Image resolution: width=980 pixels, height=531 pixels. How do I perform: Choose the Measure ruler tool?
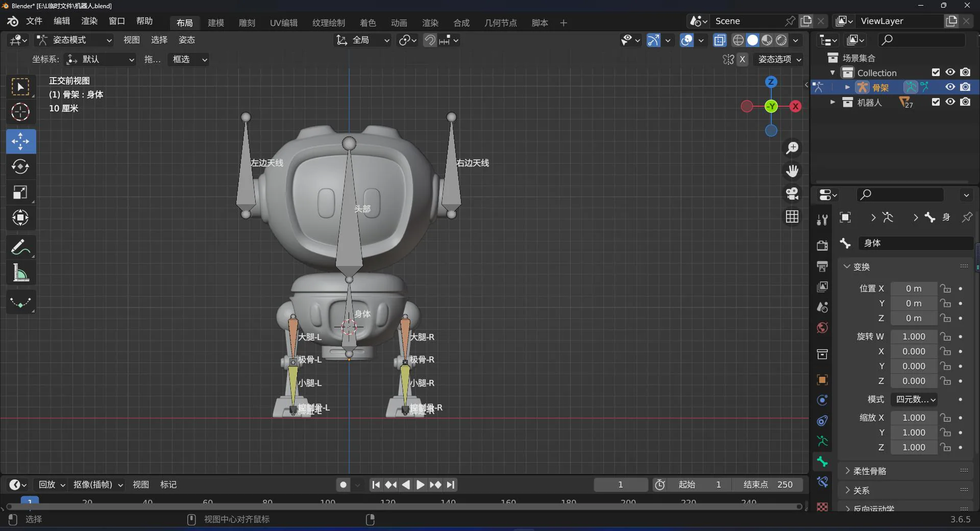(x=20, y=273)
